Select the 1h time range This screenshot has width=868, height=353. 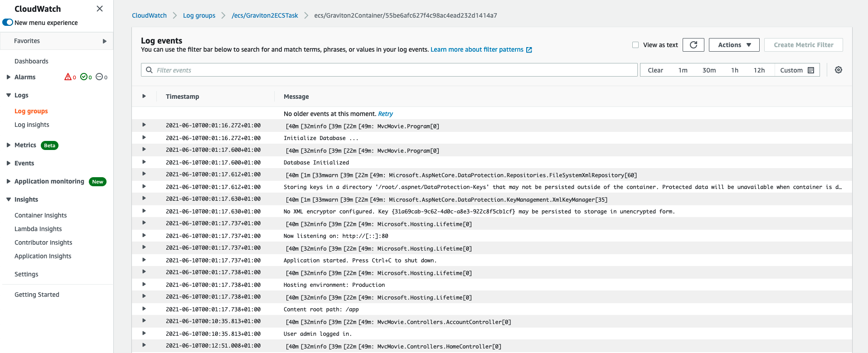click(735, 70)
